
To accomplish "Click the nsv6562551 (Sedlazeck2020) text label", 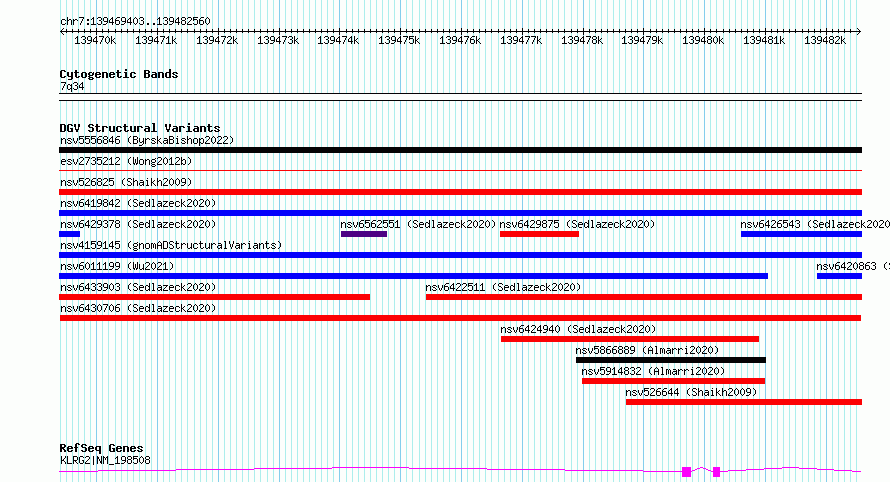I will pyautogui.click(x=418, y=224).
